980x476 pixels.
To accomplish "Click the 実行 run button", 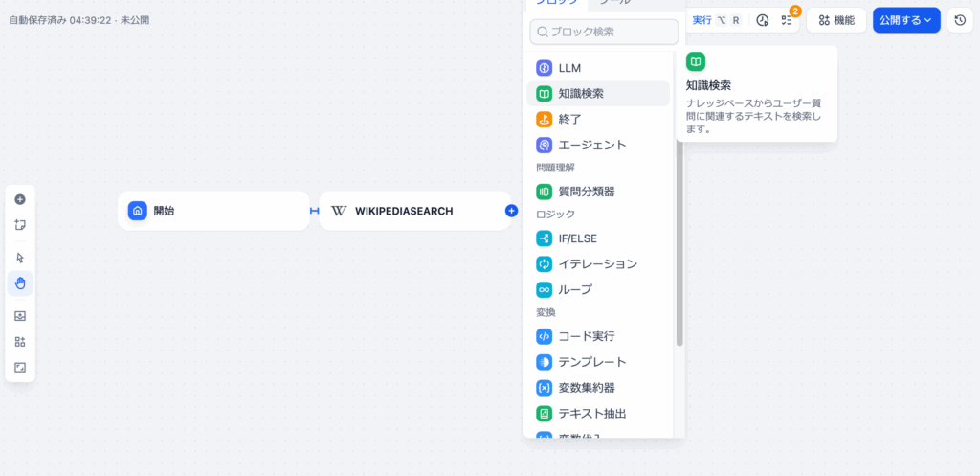I will 715,20.
